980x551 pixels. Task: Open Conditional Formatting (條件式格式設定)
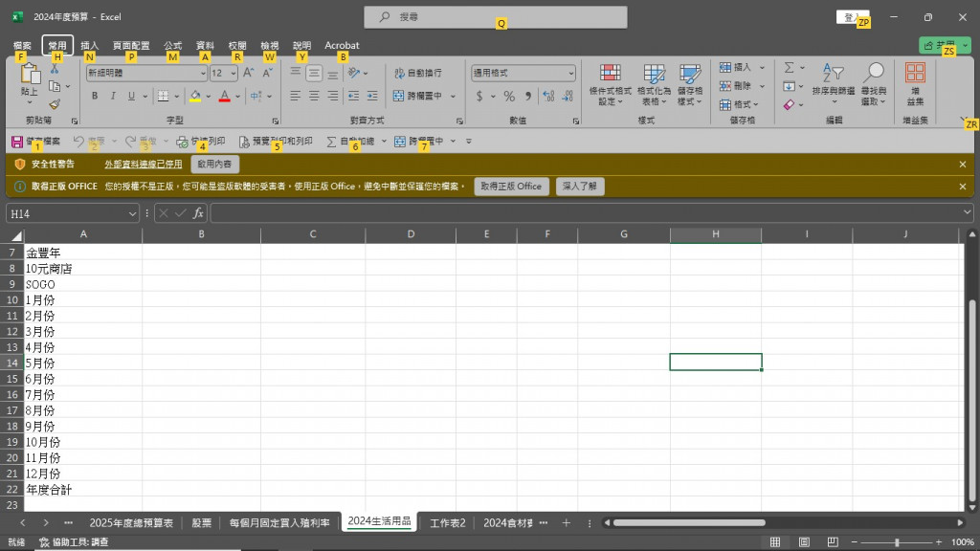(610, 84)
